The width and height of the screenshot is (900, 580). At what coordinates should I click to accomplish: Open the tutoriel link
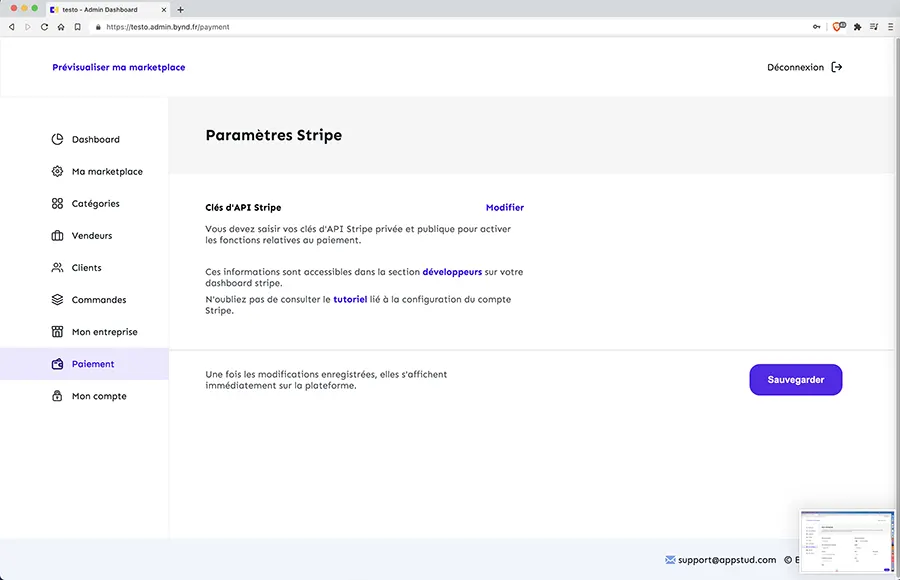350,299
